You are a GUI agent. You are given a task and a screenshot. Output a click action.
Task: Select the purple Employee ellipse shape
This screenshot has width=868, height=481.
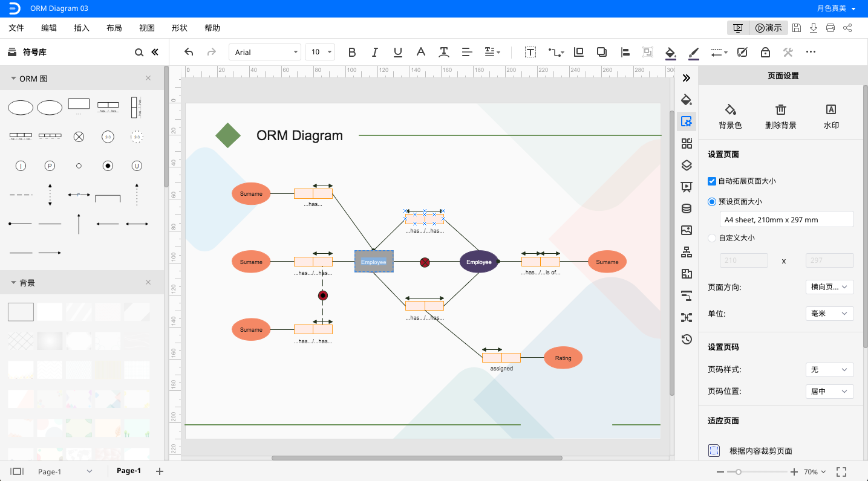click(479, 262)
